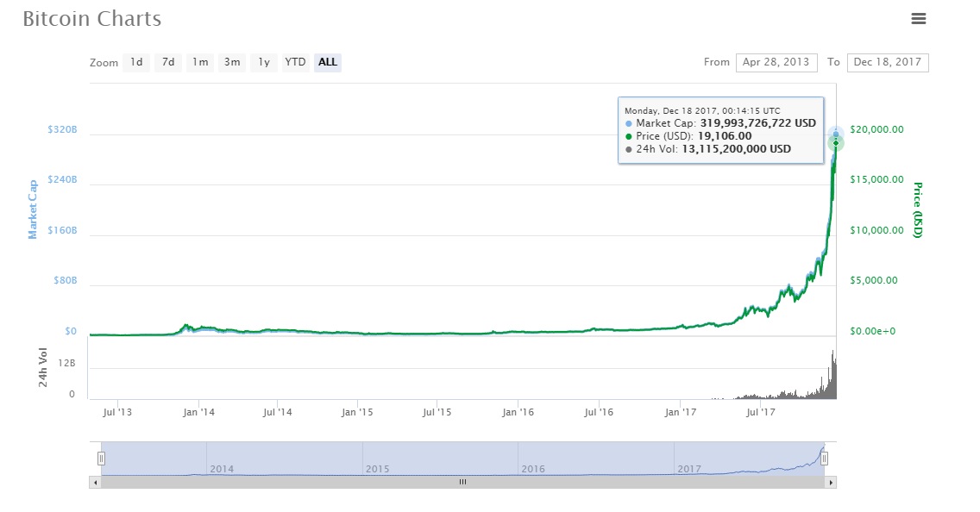Click the Jan '17 x-axis label
The width and height of the screenshot is (980, 512).
(x=680, y=412)
